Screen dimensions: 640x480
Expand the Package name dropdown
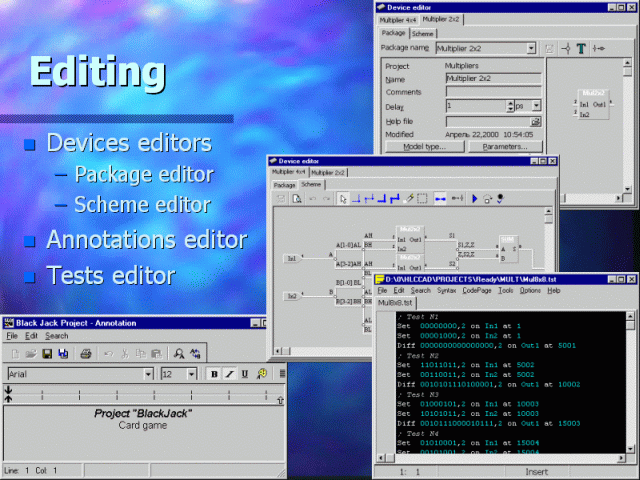pos(530,48)
